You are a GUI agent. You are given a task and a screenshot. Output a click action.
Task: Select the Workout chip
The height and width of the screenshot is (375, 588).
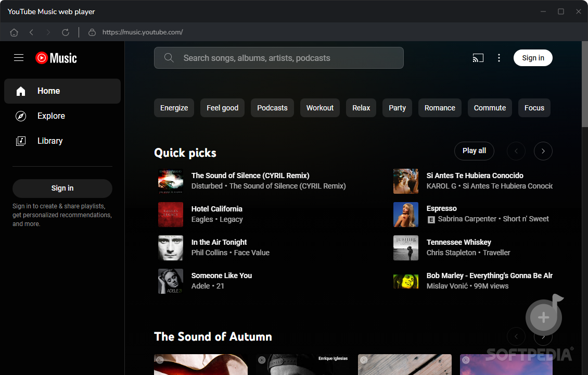tap(320, 108)
